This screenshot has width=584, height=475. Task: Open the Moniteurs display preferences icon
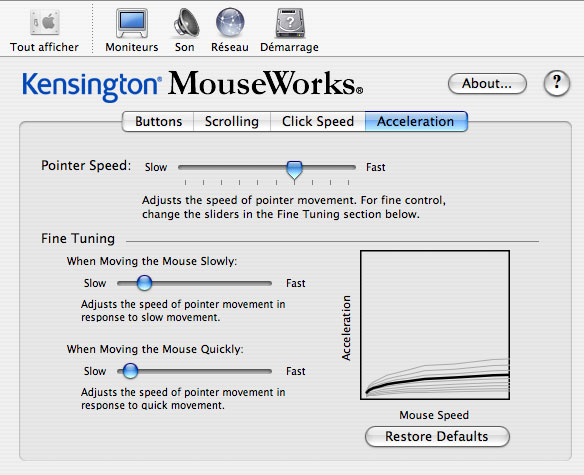click(x=132, y=23)
